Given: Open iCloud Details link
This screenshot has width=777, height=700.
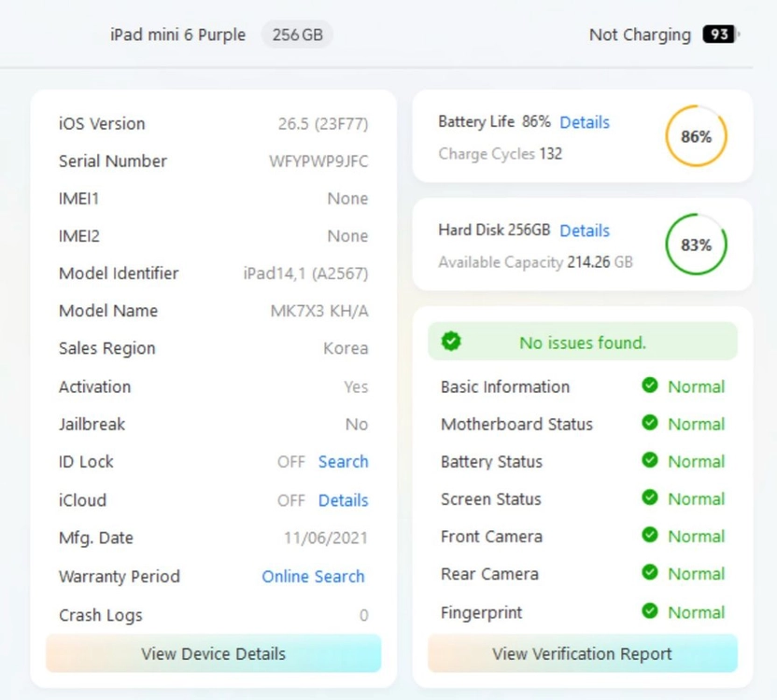Looking at the screenshot, I should 343,500.
